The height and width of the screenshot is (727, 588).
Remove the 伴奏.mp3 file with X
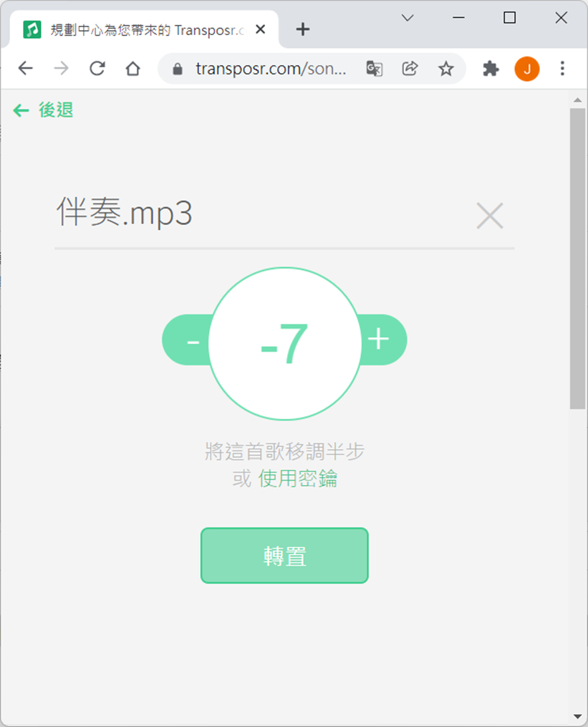click(490, 216)
